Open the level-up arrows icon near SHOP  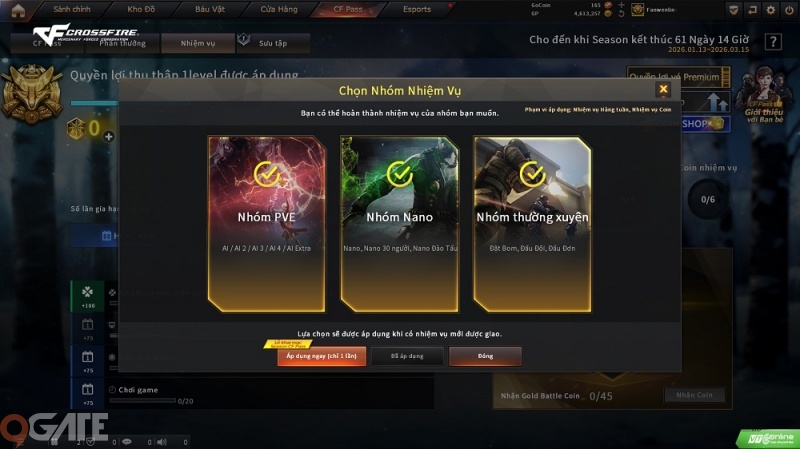point(718,103)
